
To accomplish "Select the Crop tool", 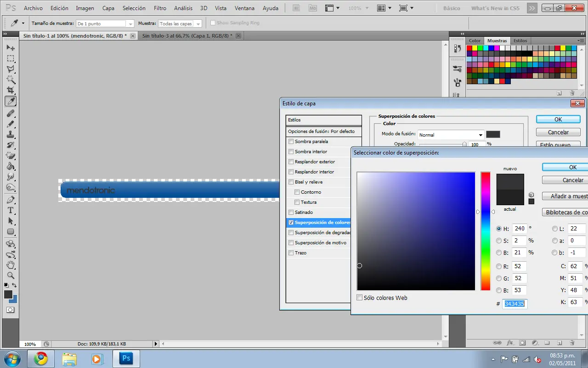I will click(10, 90).
